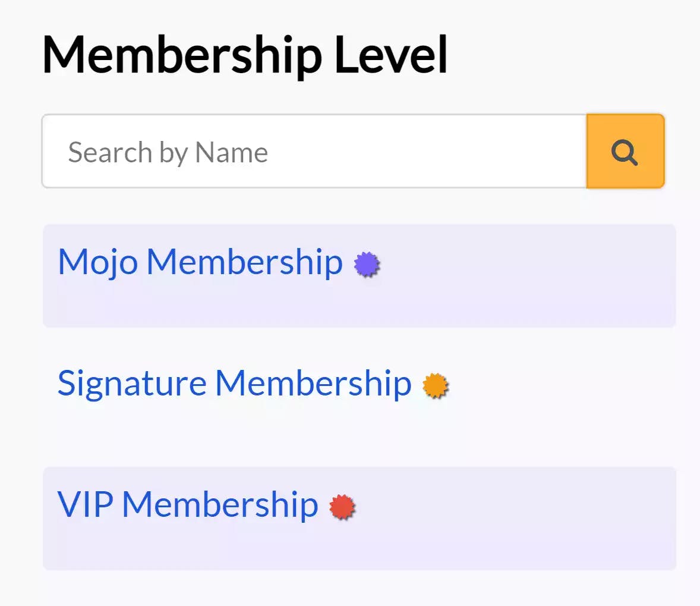Click empty space right of the Mojo badge

523,265
